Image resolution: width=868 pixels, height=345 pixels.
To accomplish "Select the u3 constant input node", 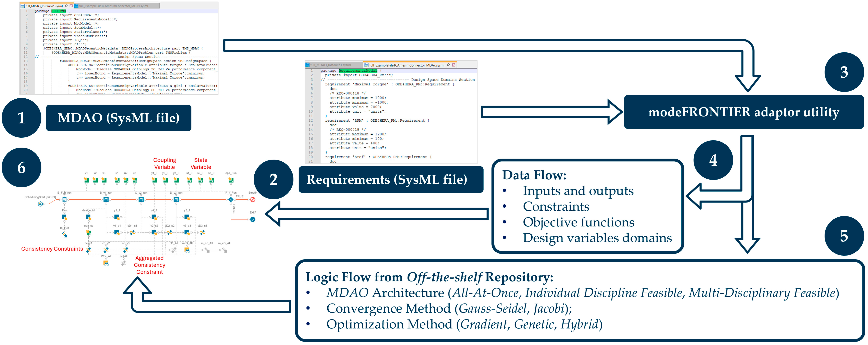I will (134, 180).
